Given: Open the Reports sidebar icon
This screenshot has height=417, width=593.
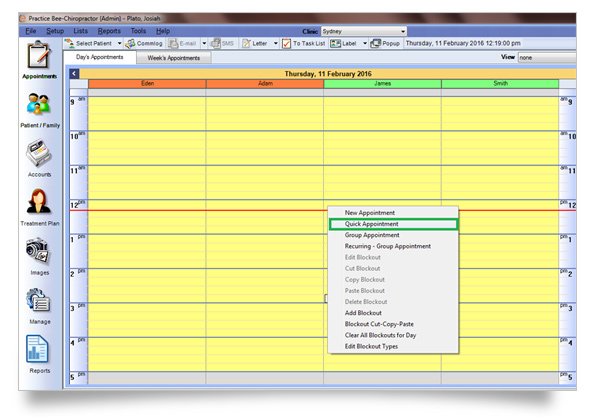Looking at the screenshot, I should coord(38,349).
